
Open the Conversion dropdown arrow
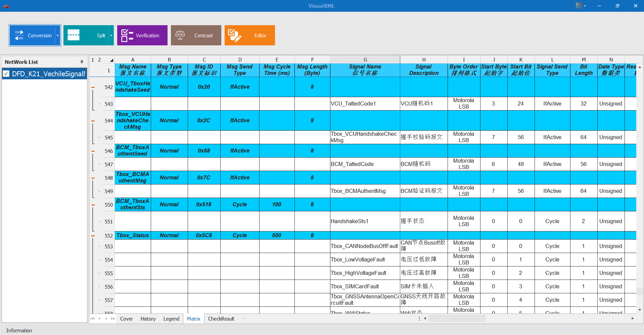point(57,35)
